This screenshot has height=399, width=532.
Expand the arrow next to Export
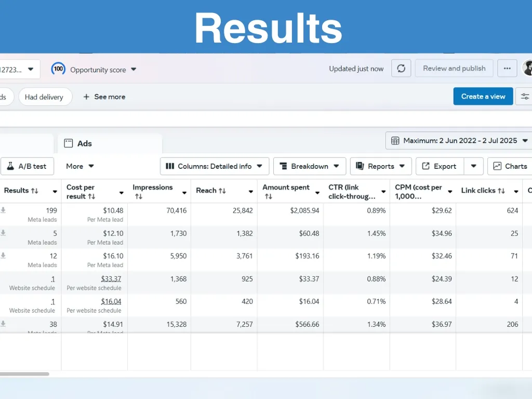coord(473,166)
